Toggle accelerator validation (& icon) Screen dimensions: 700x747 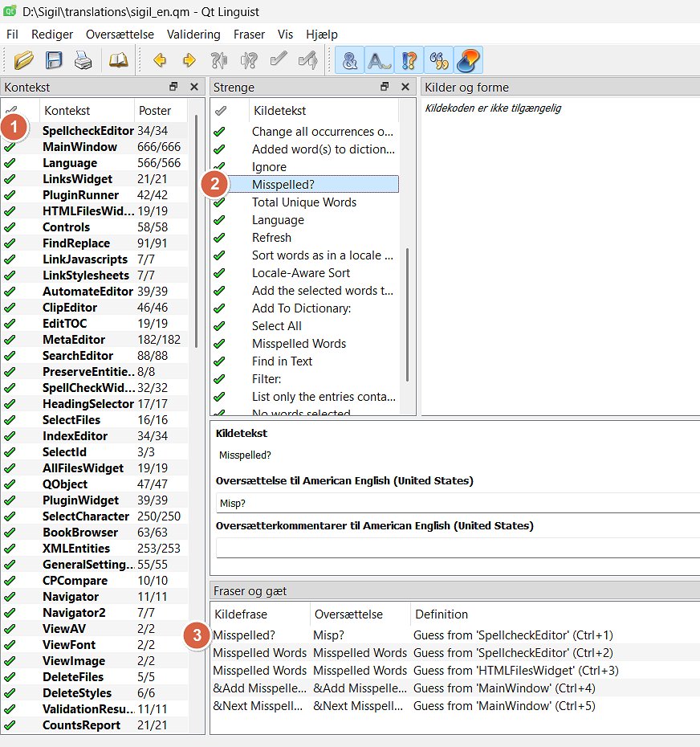(350, 60)
